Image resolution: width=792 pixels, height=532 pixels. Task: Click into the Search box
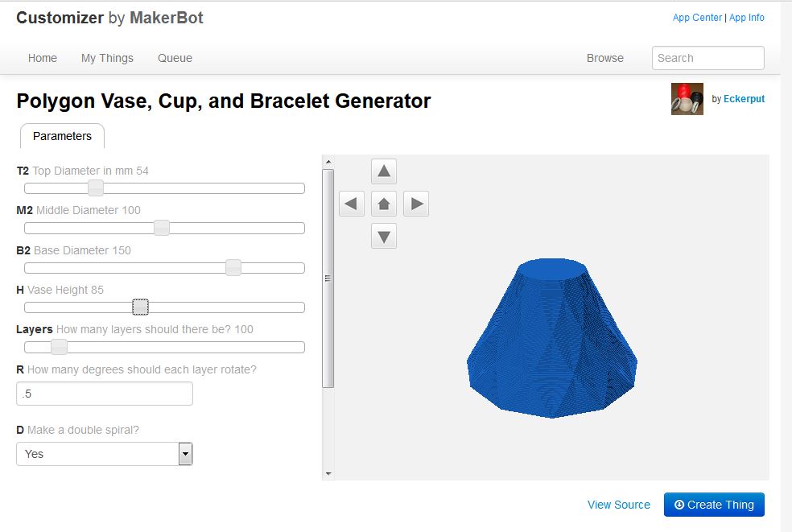coord(707,58)
